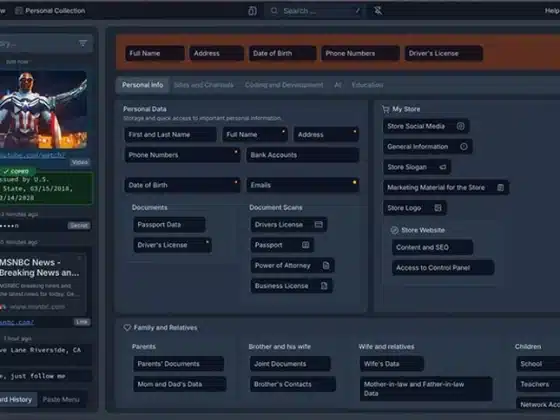The height and width of the screenshot is (420, 560).
Task: Click the file icon on Business License
Action: [324, 286]
